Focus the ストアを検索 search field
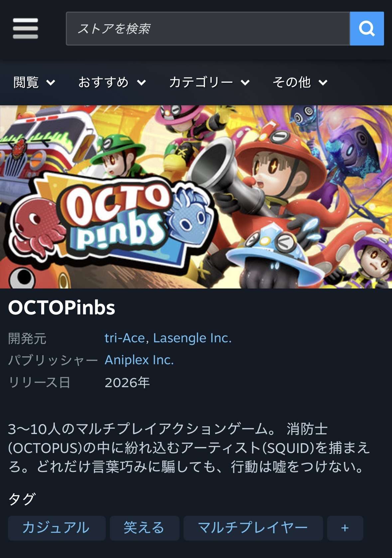The height and width of the screenshot is (558, 392). [208, 29]
